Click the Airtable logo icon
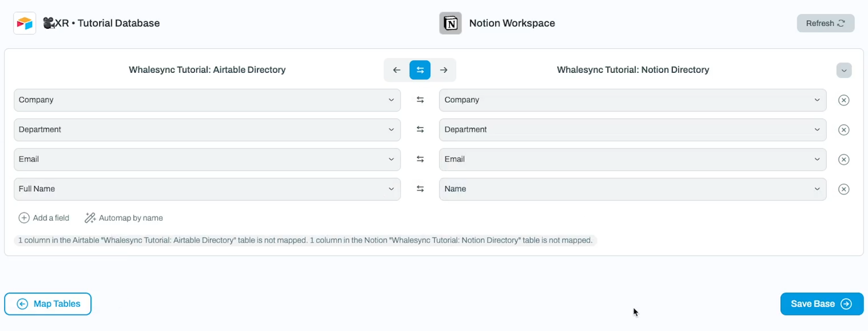The image size is (868, 331). click(24, 23)
